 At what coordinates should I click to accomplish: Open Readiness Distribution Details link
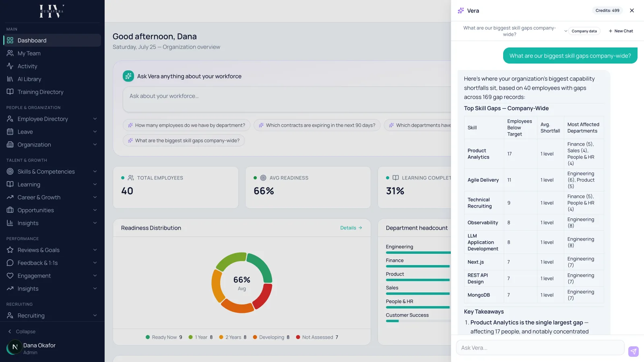[x=351, y=228]
